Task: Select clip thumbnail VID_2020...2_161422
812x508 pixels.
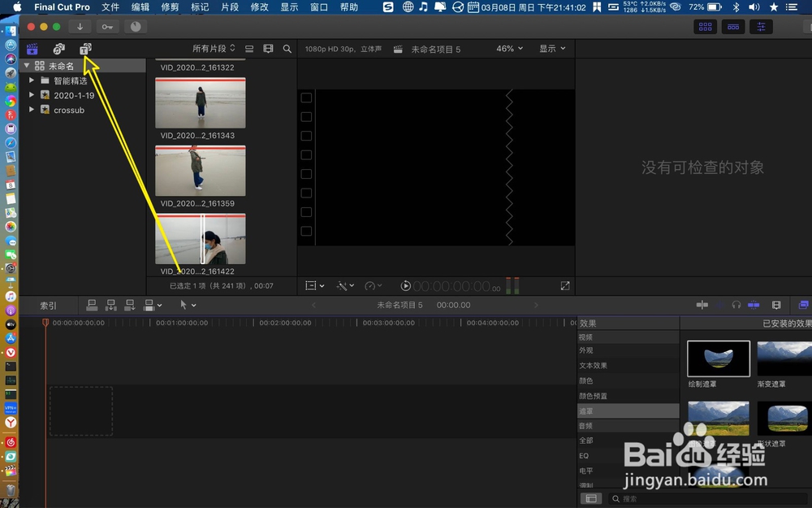Action: point(201,238)
